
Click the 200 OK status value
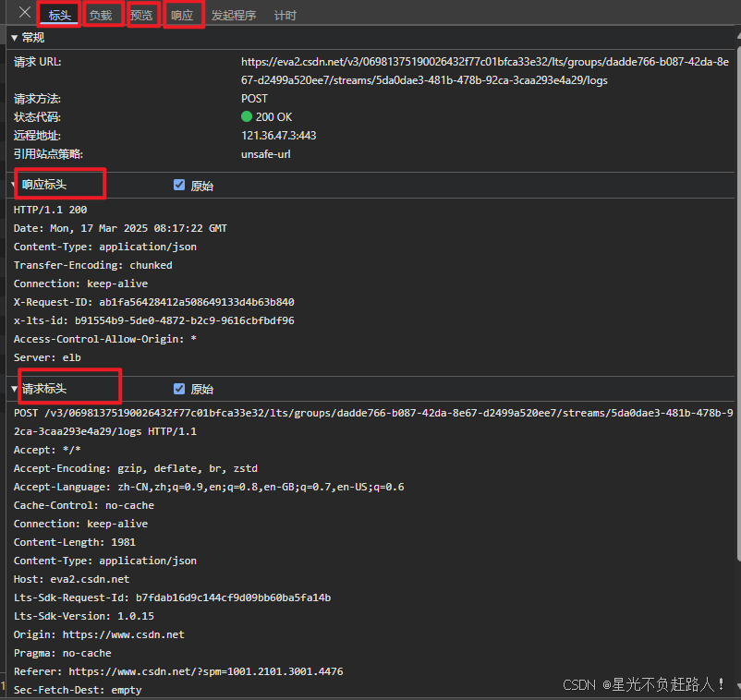coord(273,116)
